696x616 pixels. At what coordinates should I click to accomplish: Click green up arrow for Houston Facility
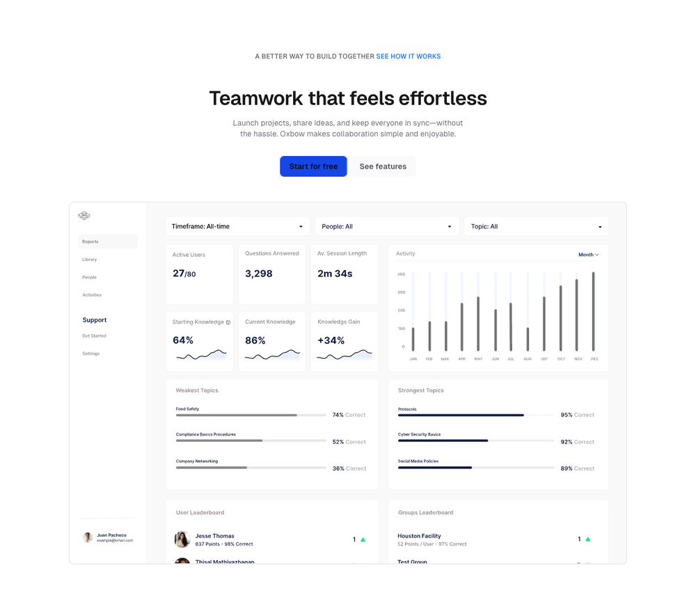tap(587, 539)
